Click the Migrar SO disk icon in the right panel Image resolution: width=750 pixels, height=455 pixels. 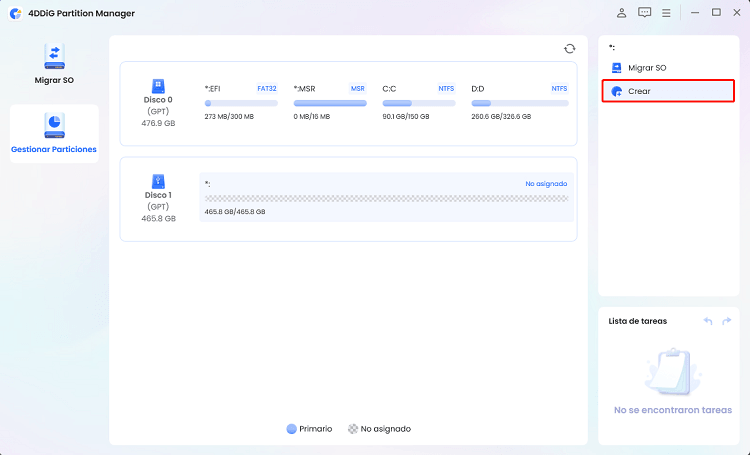pos(617,68)
